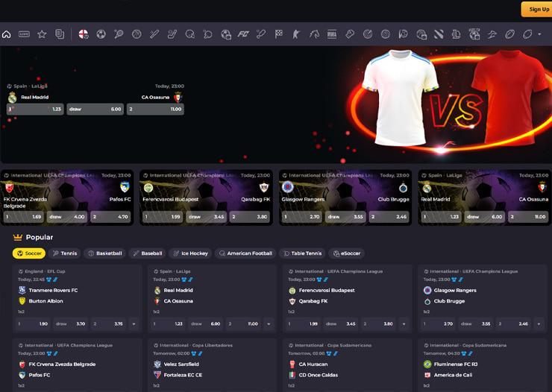Expand more markets for Tranmere Rovers match
This screenshot has width=552, height=392.
134,324
